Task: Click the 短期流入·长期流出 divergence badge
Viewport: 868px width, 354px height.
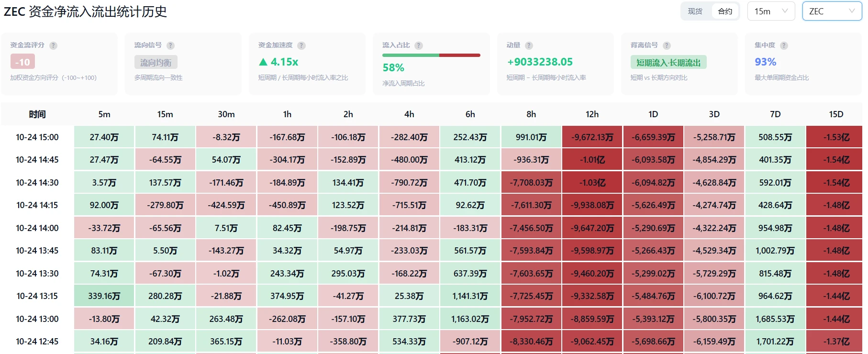Action: click(x=668, y=62)
